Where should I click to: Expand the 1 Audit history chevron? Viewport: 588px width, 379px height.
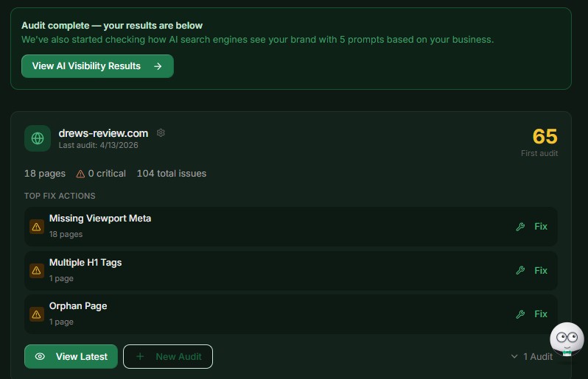pos(514,357)
